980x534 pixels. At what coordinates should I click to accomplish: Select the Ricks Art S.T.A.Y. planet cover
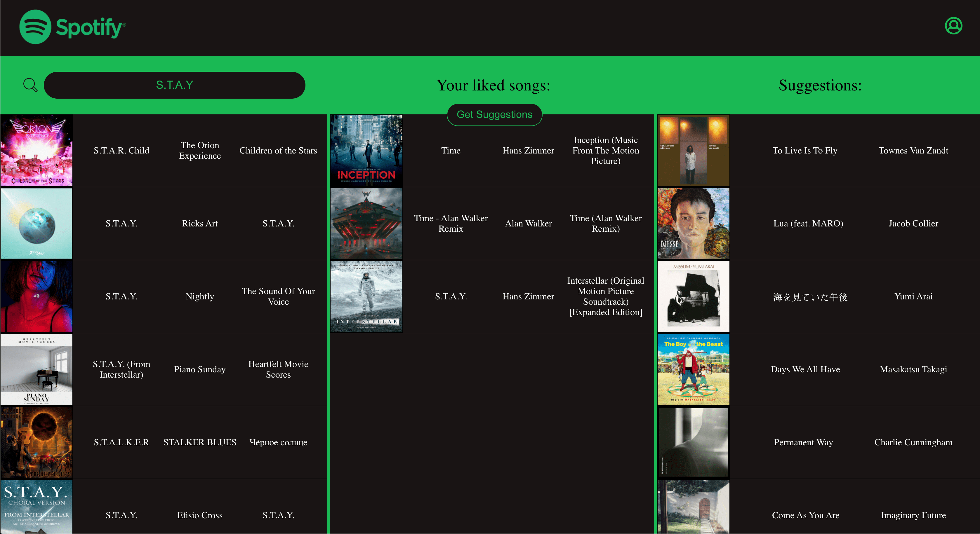37,224
